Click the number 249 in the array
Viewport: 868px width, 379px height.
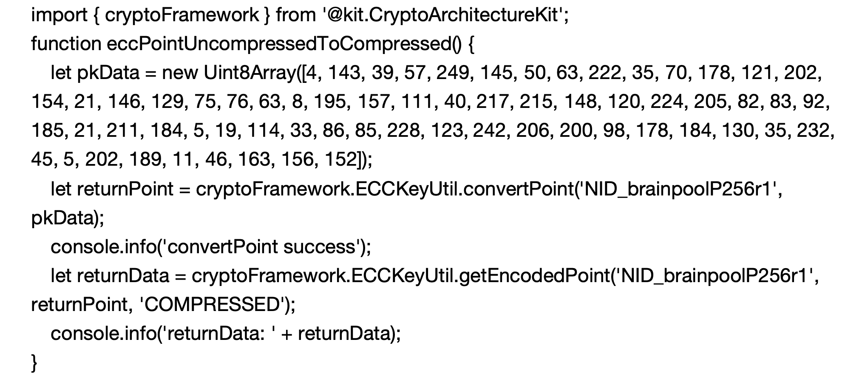click(x=453, y=73)
